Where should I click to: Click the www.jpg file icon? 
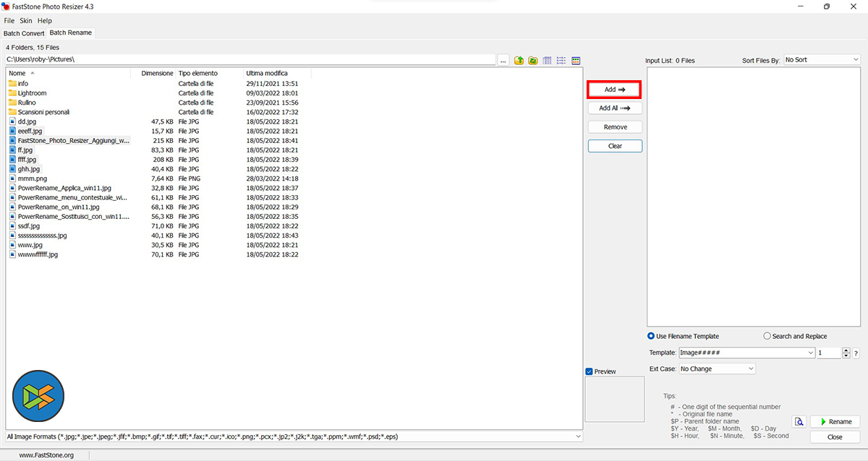12,245
